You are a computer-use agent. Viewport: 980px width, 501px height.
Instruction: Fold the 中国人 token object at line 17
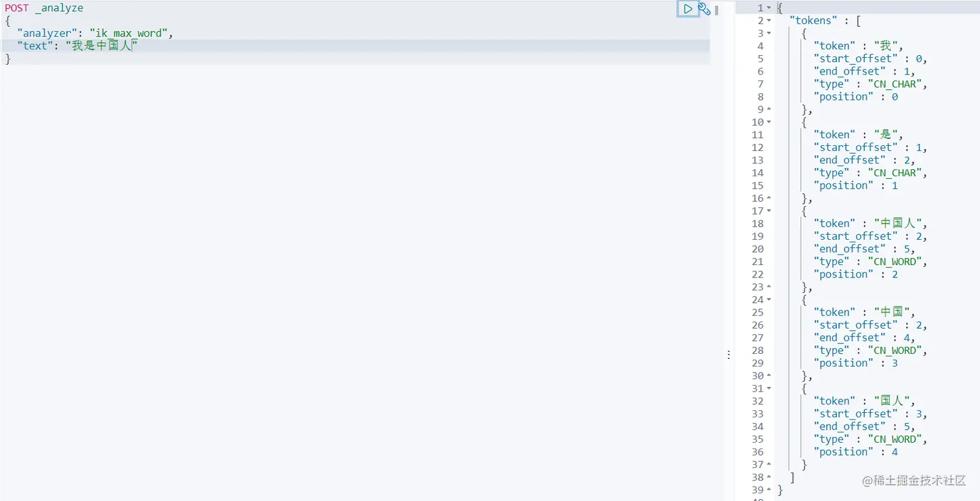(769, 211)
